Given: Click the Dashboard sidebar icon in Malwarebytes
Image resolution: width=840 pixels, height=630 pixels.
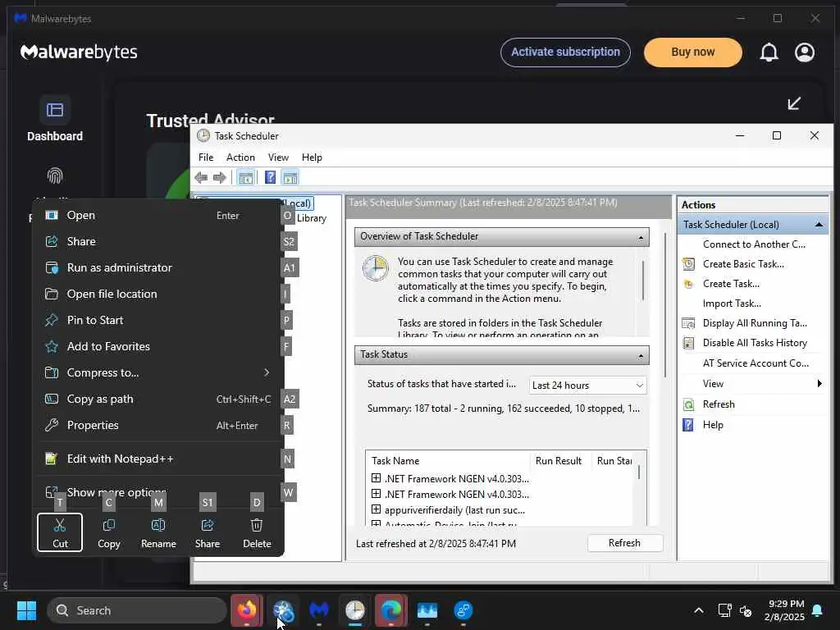Looking at the screenshot, I should 55,110.
